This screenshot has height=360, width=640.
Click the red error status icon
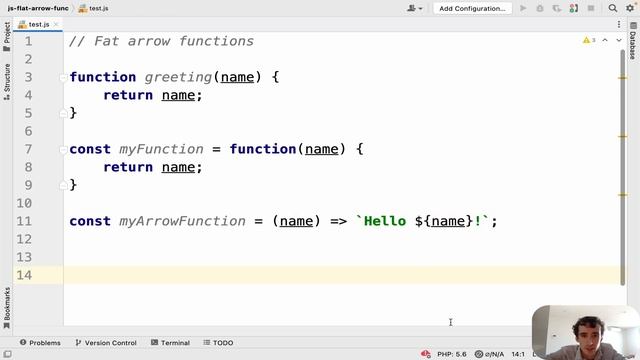(x=426, y=354)
